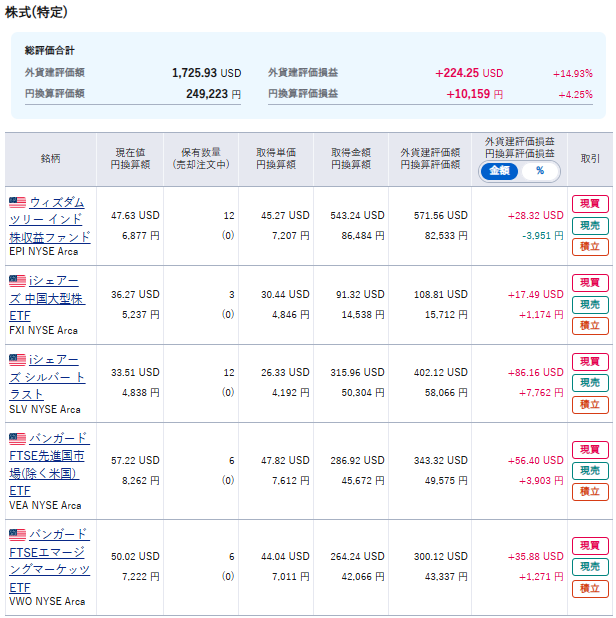
Task: Open the バンガード FTSEエマージングマーケッツ ETF link
Action: pyautogui.click(x=49, y=561)
